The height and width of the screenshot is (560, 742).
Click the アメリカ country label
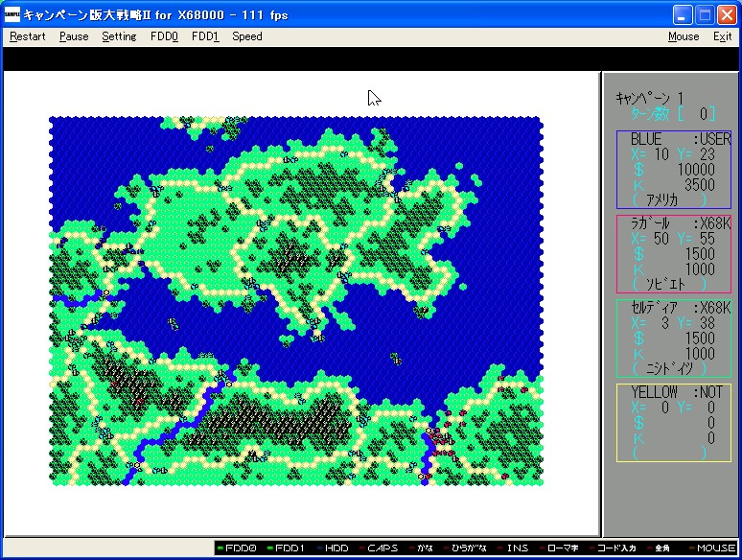pyautogui.click(x=662, y=200)
